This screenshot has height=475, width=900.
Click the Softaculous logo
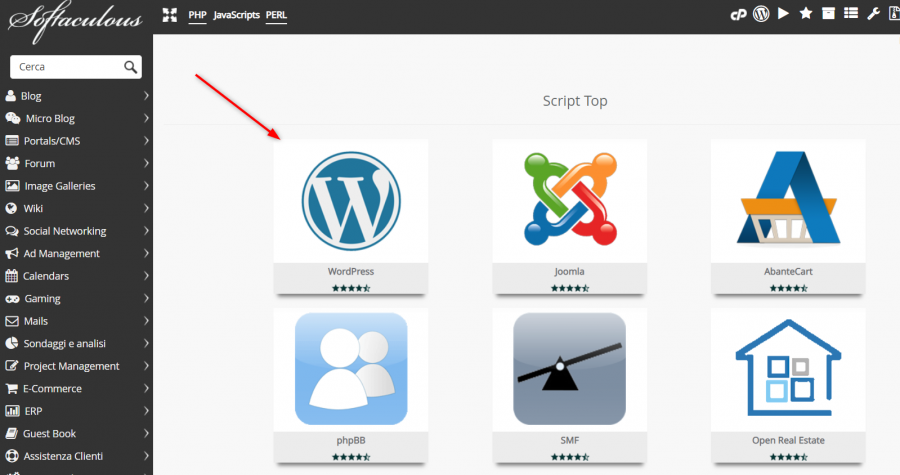75,21
